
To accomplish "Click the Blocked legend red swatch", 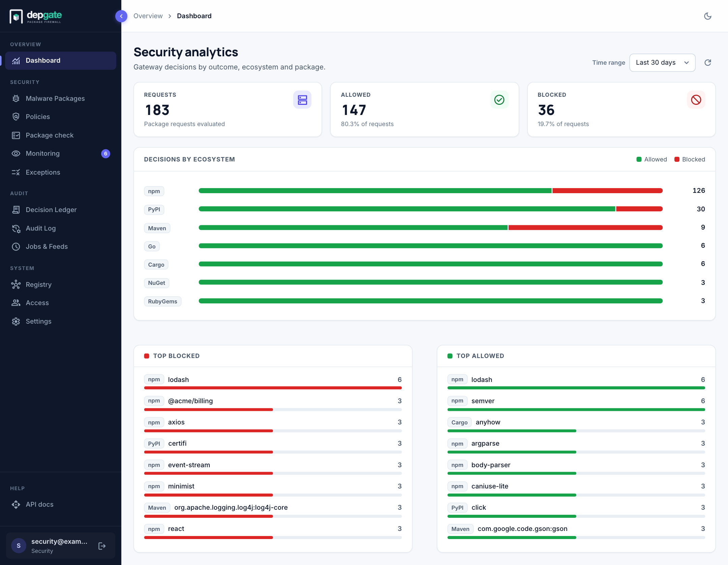I will (x=677, y=159).
